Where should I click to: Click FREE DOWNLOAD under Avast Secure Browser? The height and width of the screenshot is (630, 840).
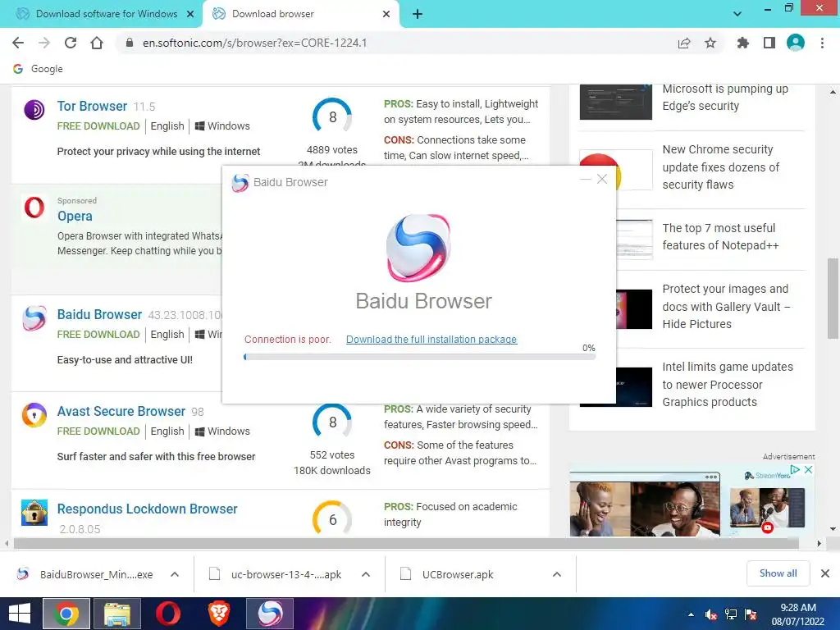[98, 431]
